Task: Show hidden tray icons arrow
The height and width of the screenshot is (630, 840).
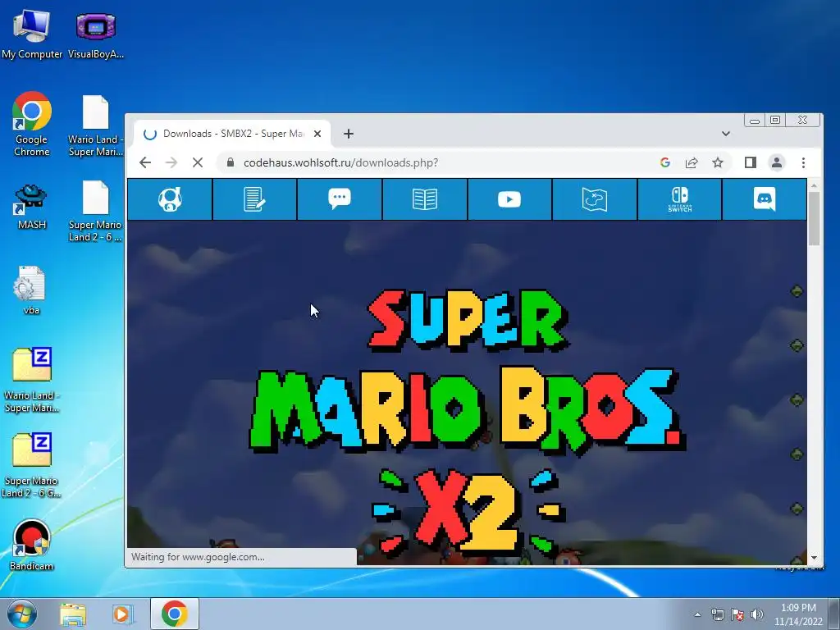Action: (697, 614)
